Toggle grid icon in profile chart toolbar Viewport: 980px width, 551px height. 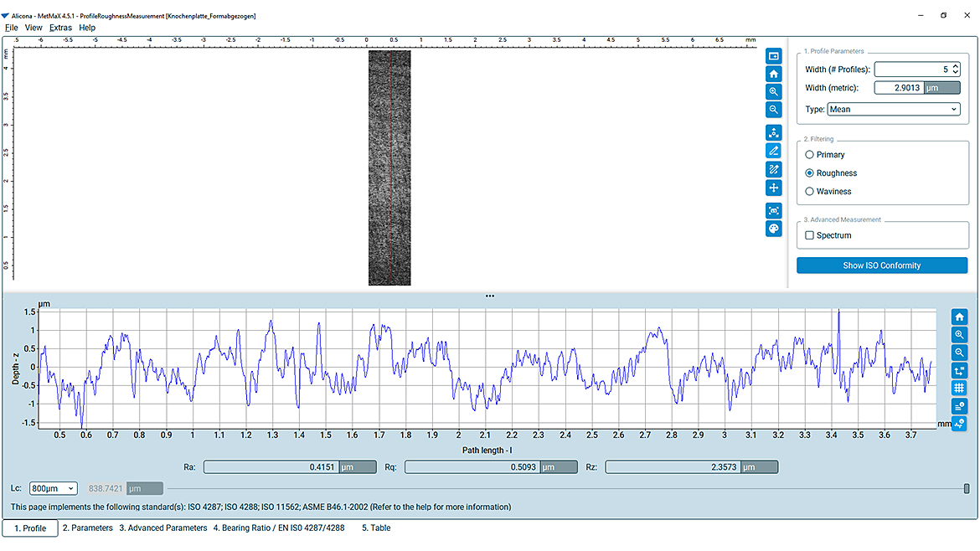click(x=959, y=388)
